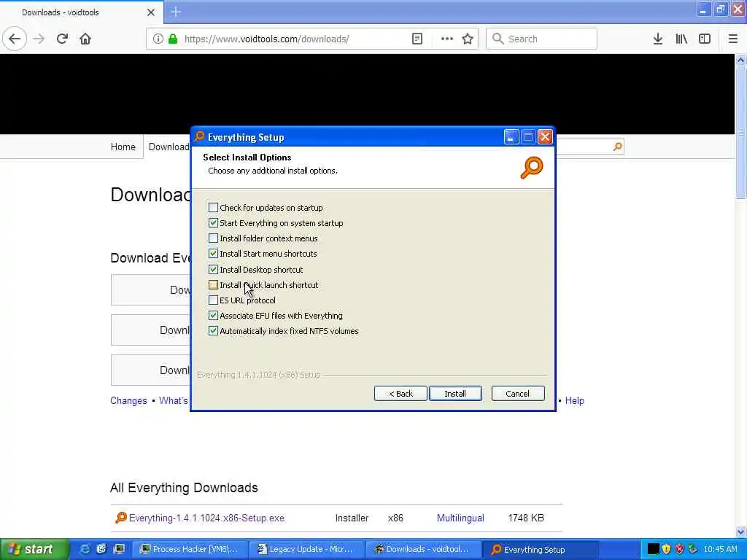The image size is (747, 560).
Task: Switch to Downloads - voidtools taskbar button
Action: pyautogui.click(x=423, y=549)
